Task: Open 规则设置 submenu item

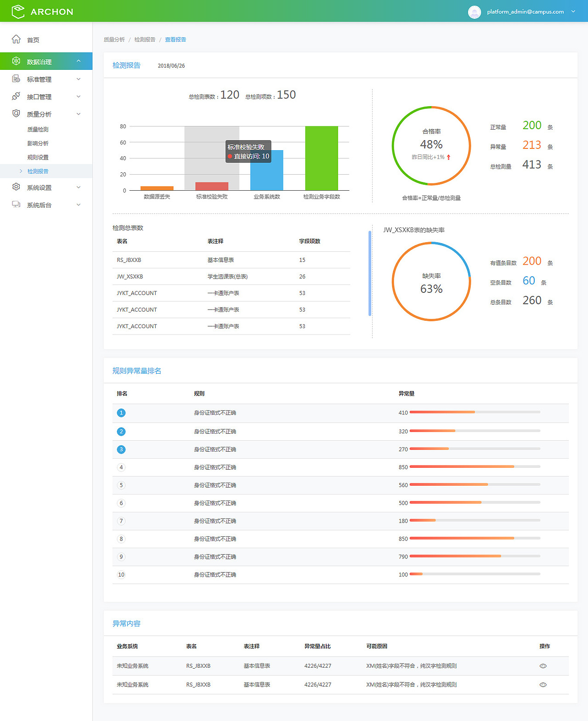Action: click(x=38, y=157)
